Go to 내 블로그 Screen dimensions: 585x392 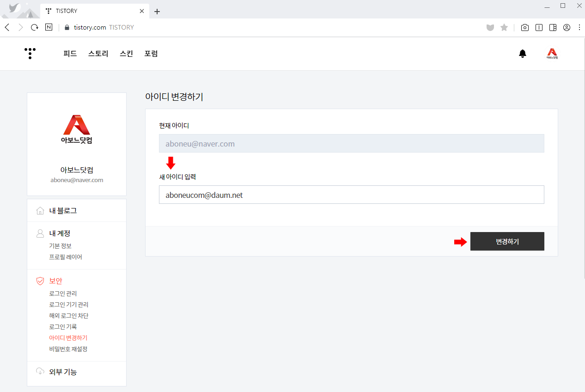coord(63,211)
